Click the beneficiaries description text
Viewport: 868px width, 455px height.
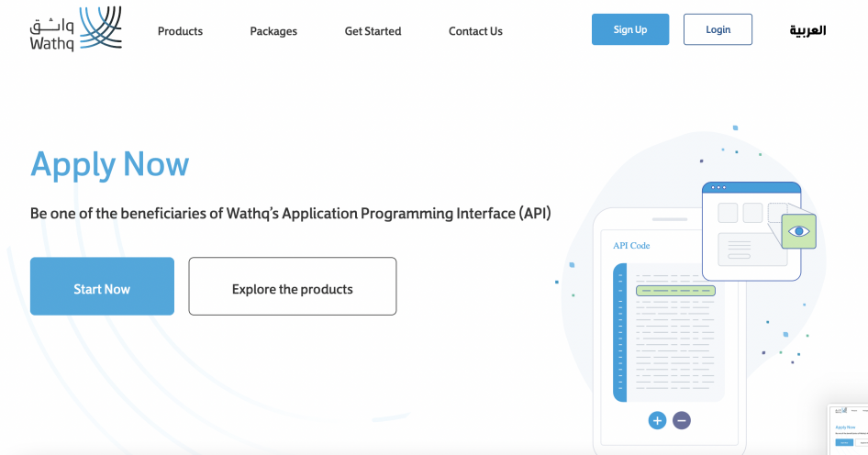[x=291, y=214]
